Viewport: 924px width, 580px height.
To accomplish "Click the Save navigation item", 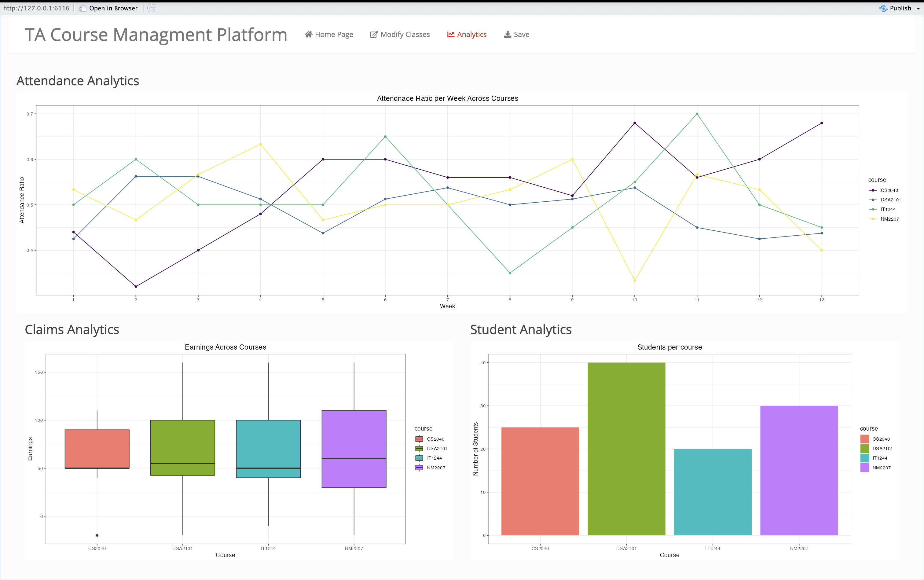I will 521,35.
